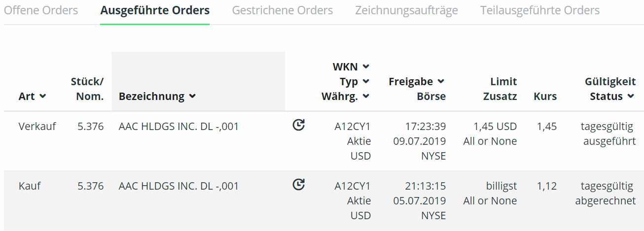This screenshot has height=231, width=644.
Task: Click the refresh icon in the Kauf row
Action: (x=298, y=185)
